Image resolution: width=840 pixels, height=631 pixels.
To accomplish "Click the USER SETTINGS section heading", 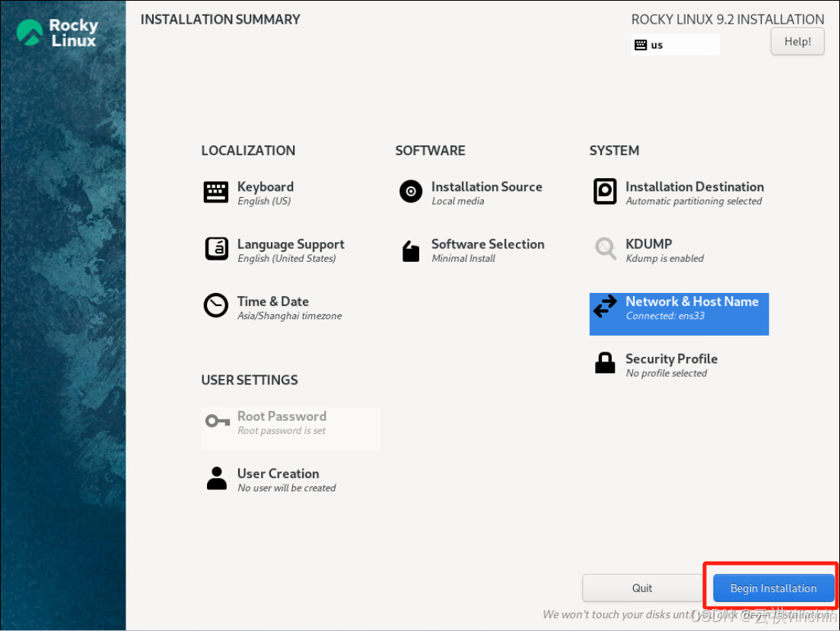I will click(x=250, y=380).
